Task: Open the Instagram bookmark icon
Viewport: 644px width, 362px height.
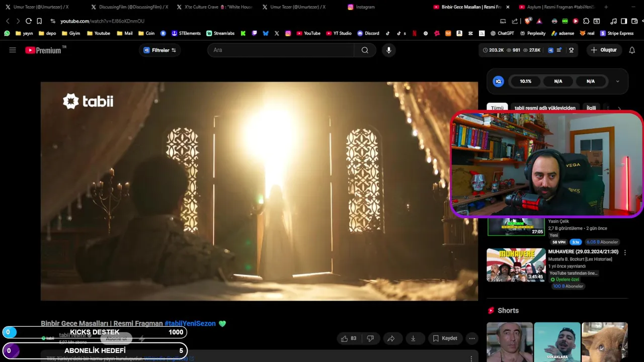Action: [288, 33]
